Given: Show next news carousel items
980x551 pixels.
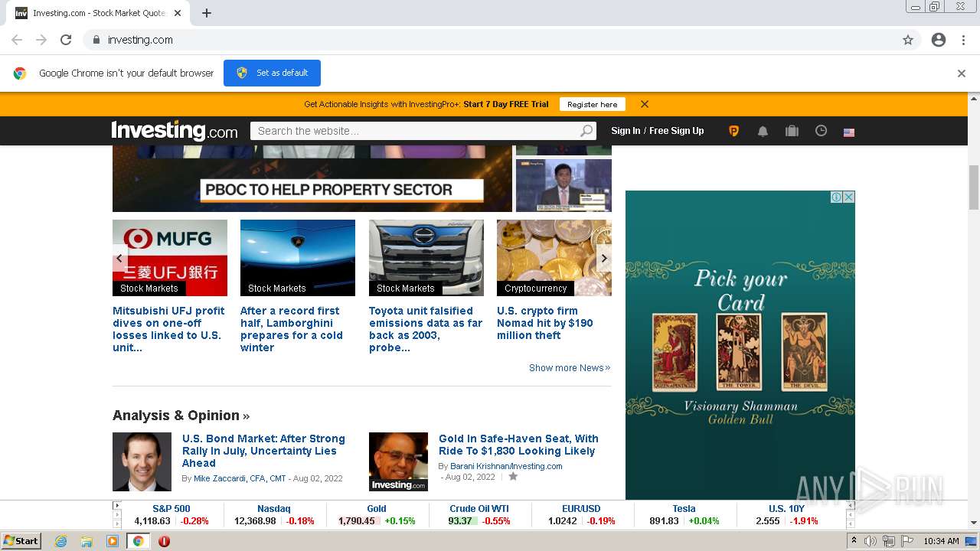Looking at the screenshot, I should [604, 258].
